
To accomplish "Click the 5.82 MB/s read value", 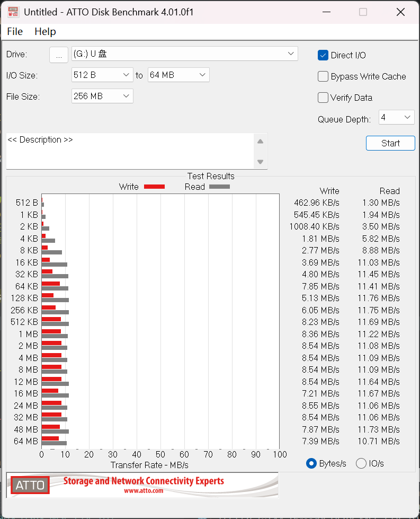I will [381, 239].
